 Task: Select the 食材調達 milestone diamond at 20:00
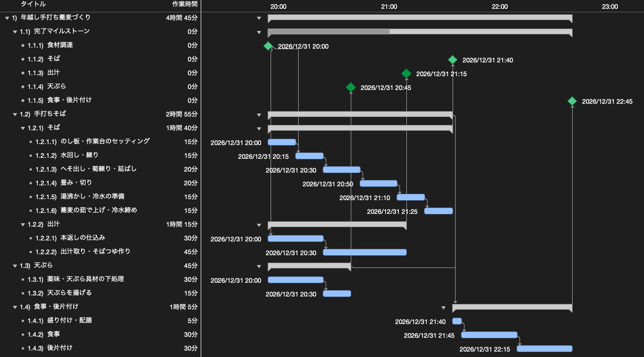click(x=268, y=46)
